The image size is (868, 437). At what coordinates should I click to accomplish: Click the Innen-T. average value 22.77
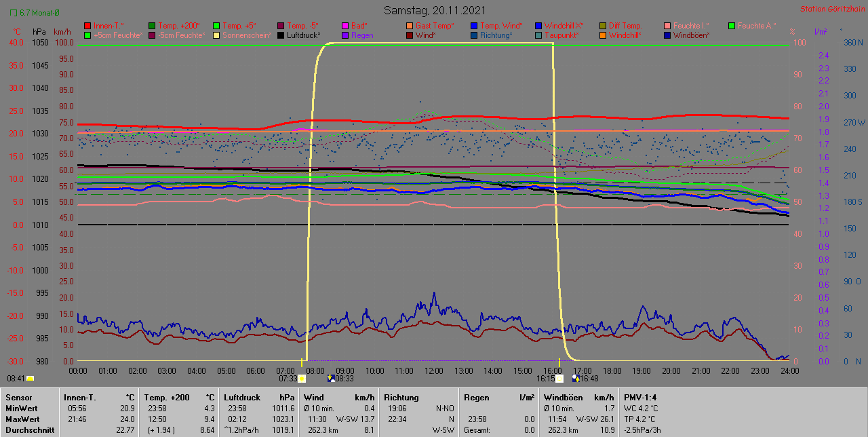[125, 430]
